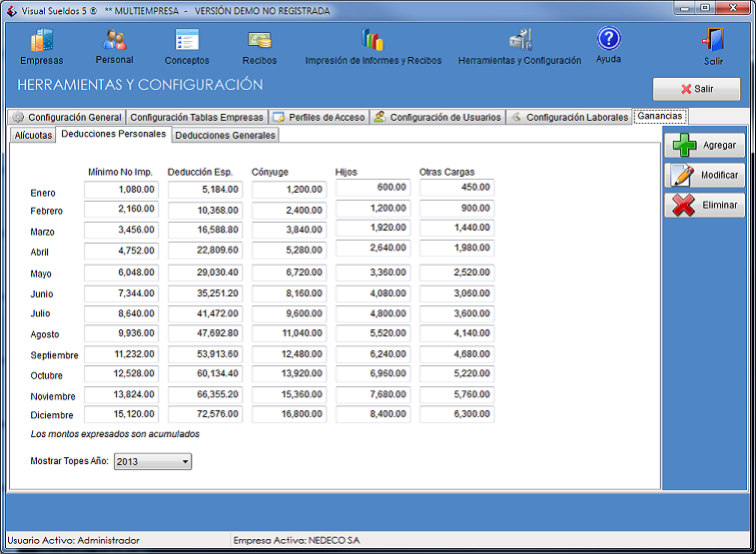756x554 pixels.
Task: Click the Visual Sueldos title bar app icon
Action: coord(12,11)
